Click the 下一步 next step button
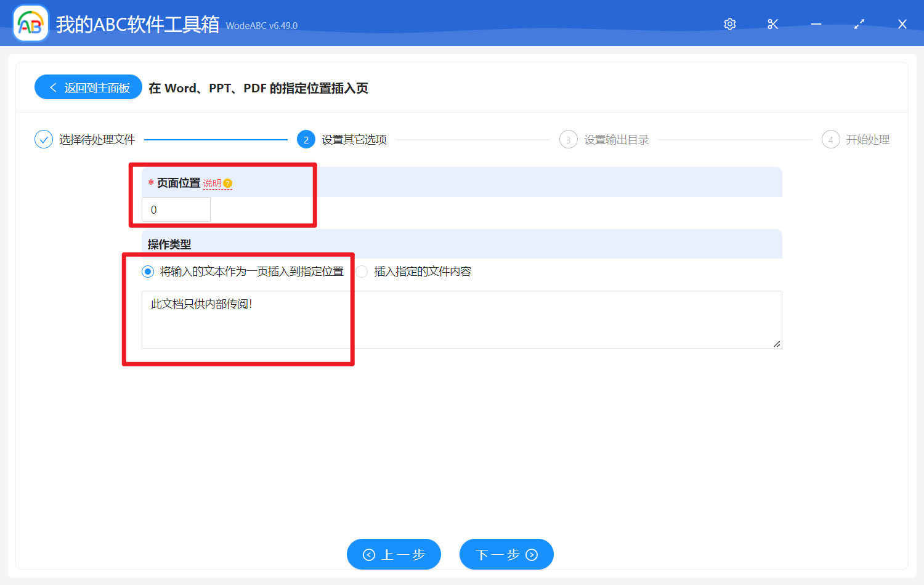 pyautogui.click(x=506, y=554)
